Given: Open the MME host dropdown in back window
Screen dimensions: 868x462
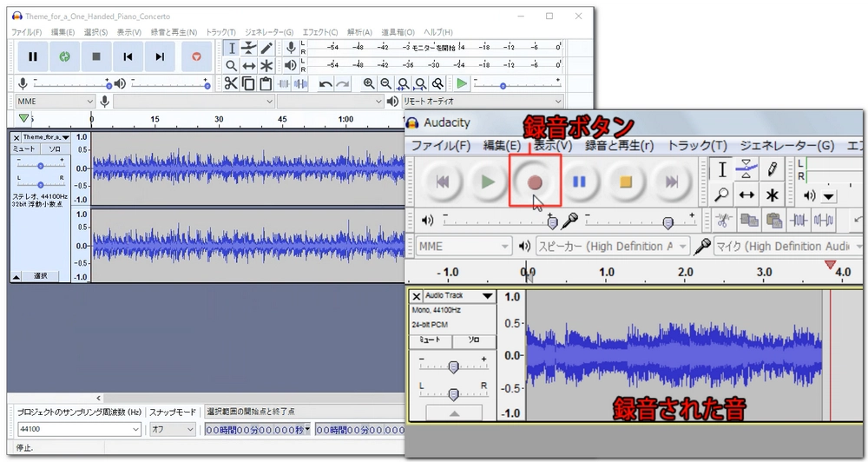Looking at the screenshot, I should pyautogui.click(x=54, y=102).
